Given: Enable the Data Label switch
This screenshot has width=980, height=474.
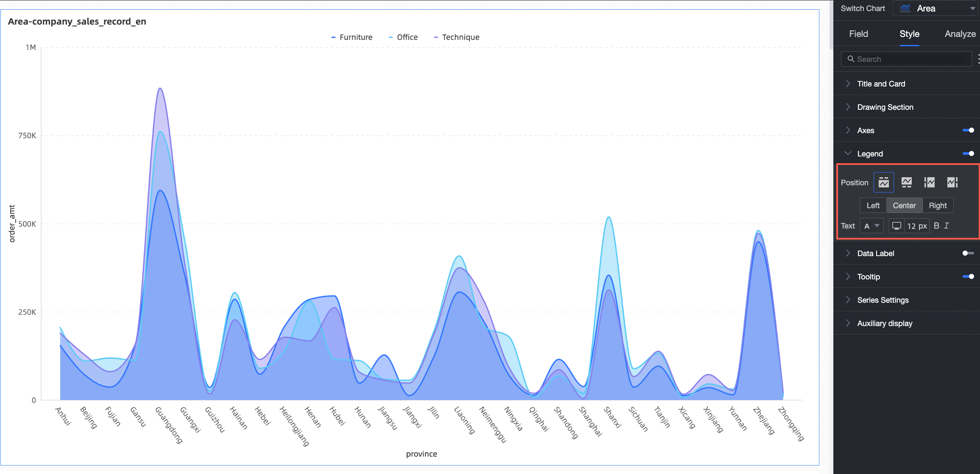Looking at the screenshot, I should (968, 253).
